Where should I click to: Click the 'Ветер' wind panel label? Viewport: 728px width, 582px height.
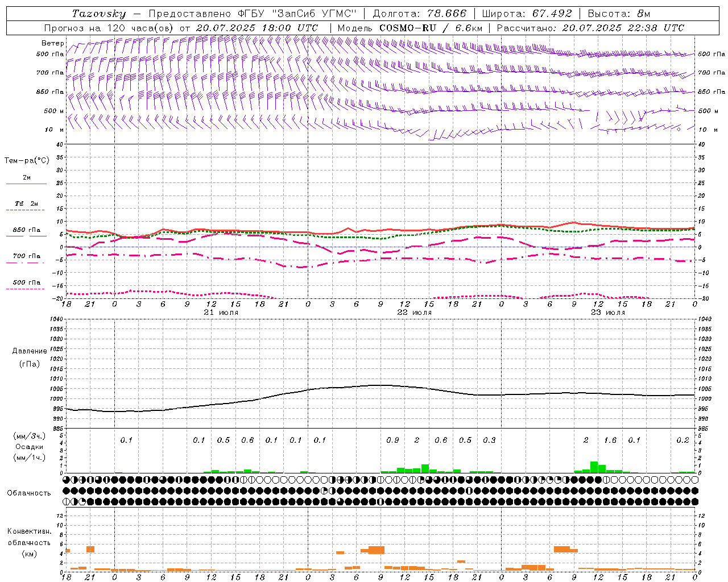52,43
